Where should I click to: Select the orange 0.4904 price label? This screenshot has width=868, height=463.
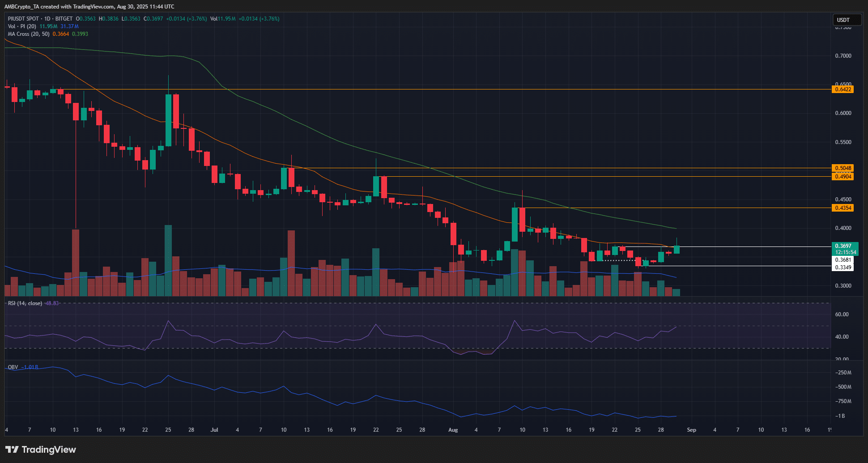[x=843, y=177]
